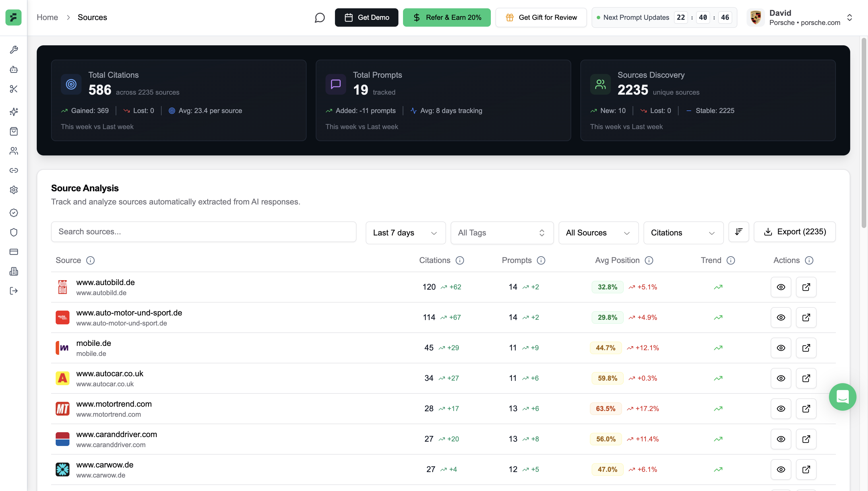This screenshot has width=868, height=491.
Task: Select the scissors icon in the sidebar
Action: point(13,89)
